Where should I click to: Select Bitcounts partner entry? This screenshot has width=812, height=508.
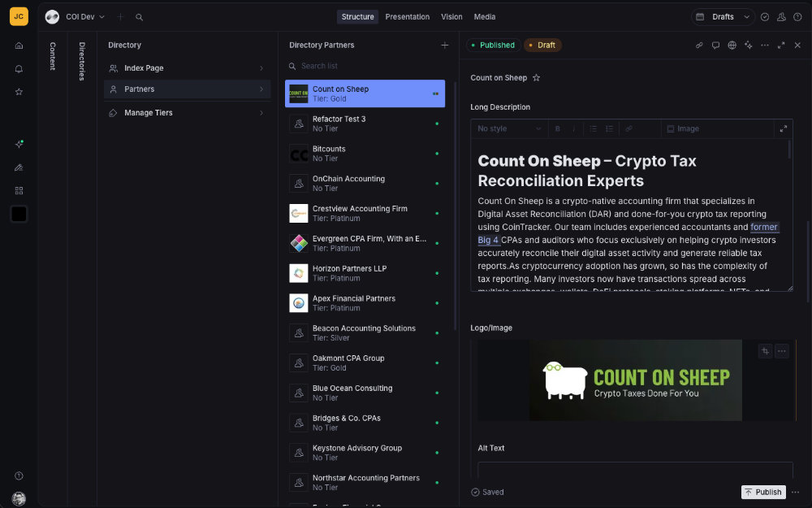(365, 154)
